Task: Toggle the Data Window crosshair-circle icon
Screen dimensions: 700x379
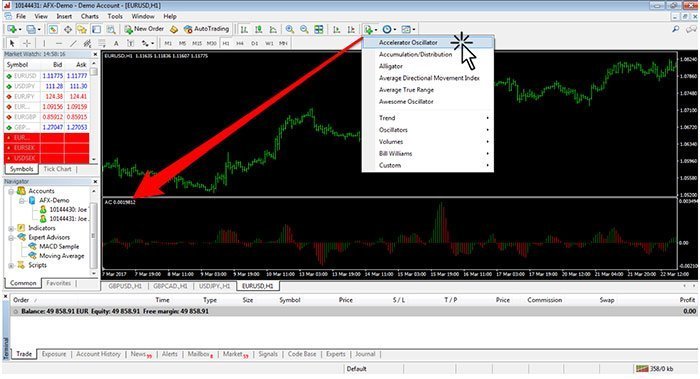Action: coord(67,29)
